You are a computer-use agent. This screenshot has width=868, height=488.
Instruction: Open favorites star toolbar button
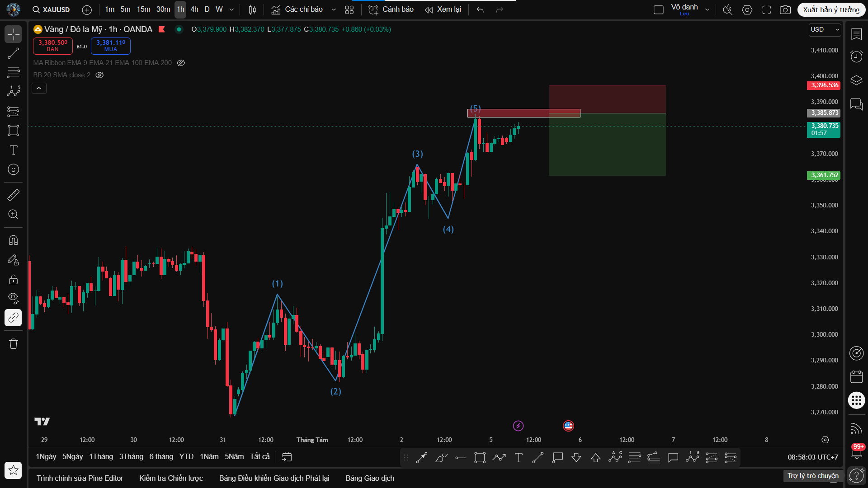[13, 470]
